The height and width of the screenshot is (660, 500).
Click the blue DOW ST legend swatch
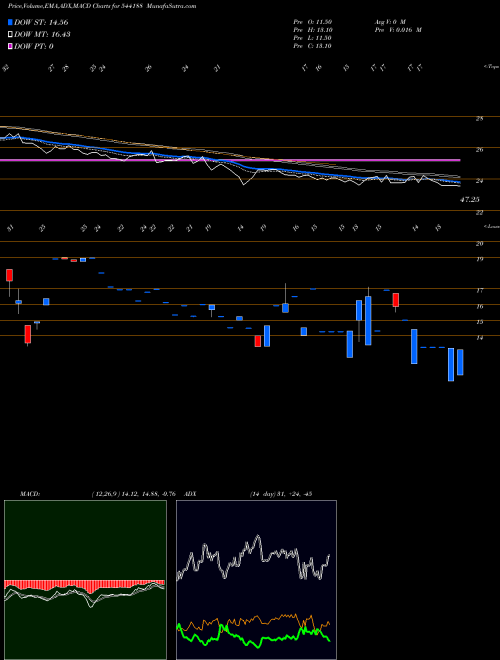(x=11, y=22)
